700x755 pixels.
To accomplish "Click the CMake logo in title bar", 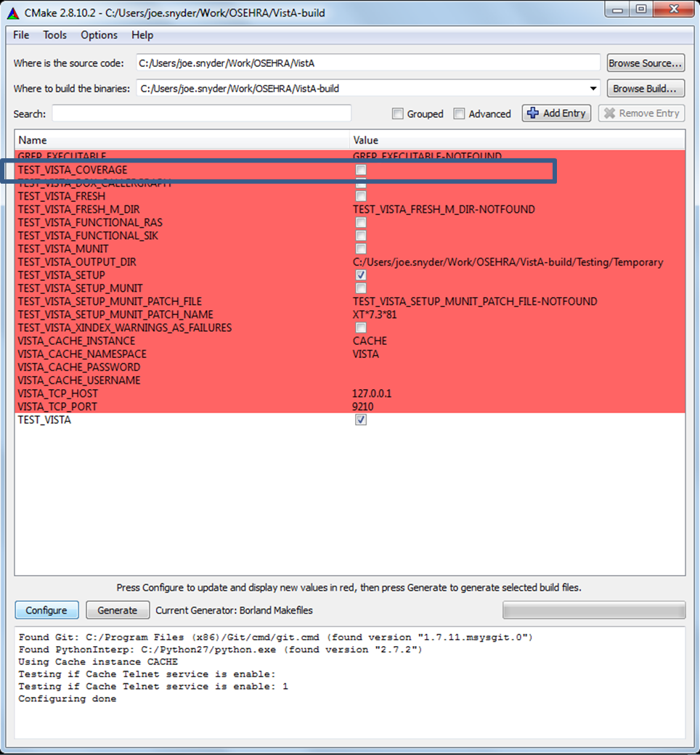I will 13,13.
